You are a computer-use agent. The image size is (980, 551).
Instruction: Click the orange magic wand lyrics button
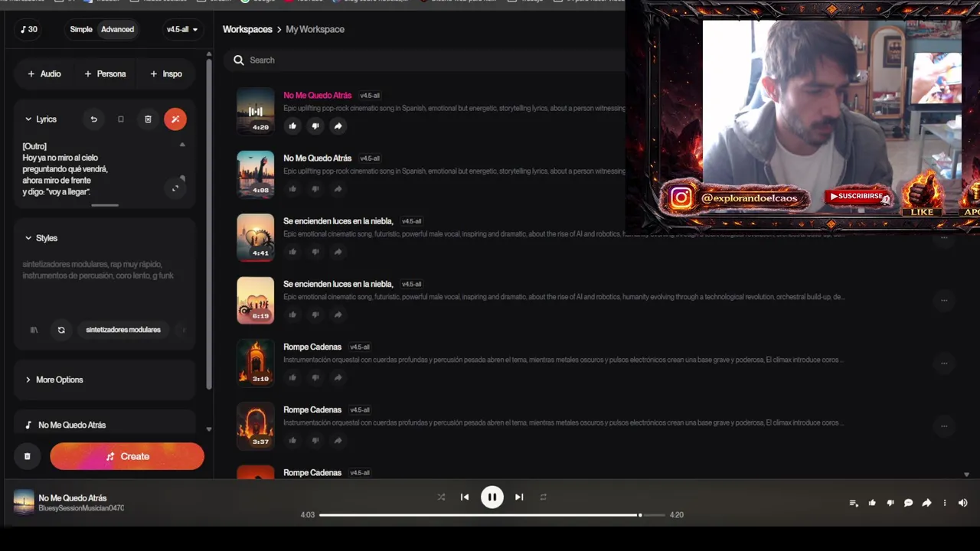[175, 119]
